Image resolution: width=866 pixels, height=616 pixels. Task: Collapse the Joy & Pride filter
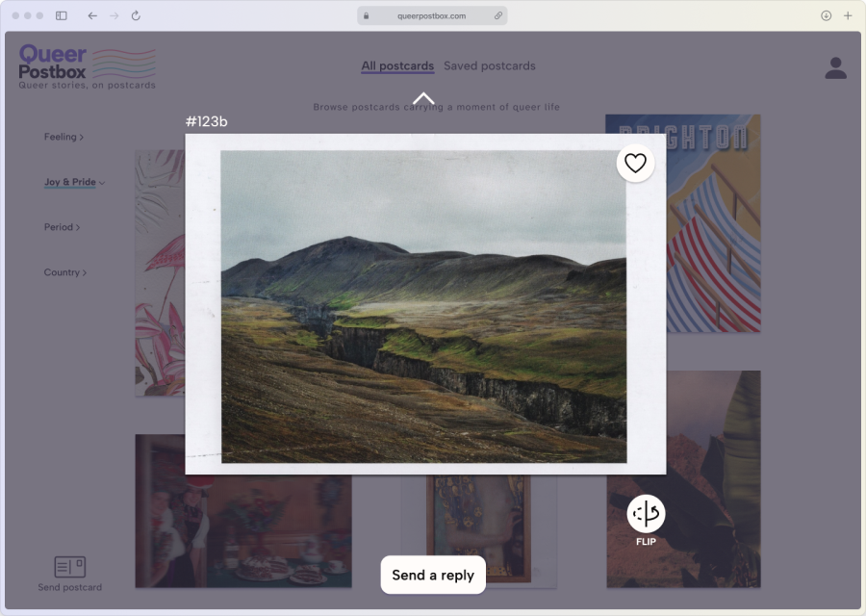coord(74,182)
